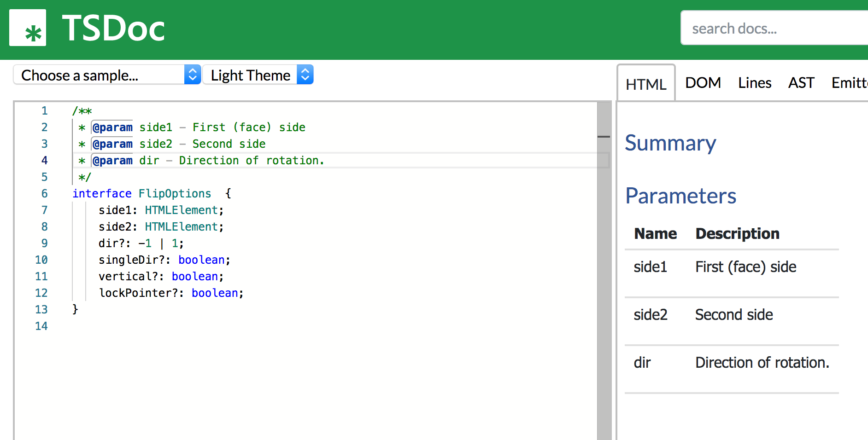Click the @param tag for side2
The image size is (868, 440).
[112, 144]
